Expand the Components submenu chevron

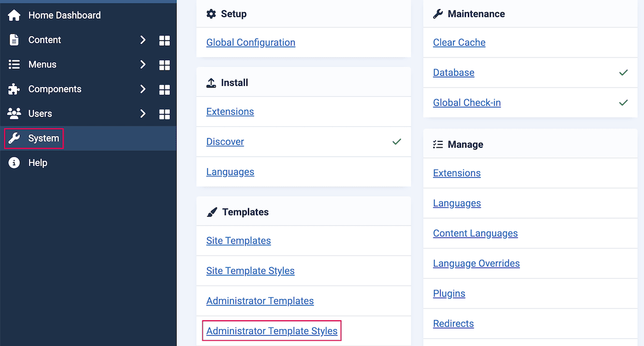[x=143, y=89]
